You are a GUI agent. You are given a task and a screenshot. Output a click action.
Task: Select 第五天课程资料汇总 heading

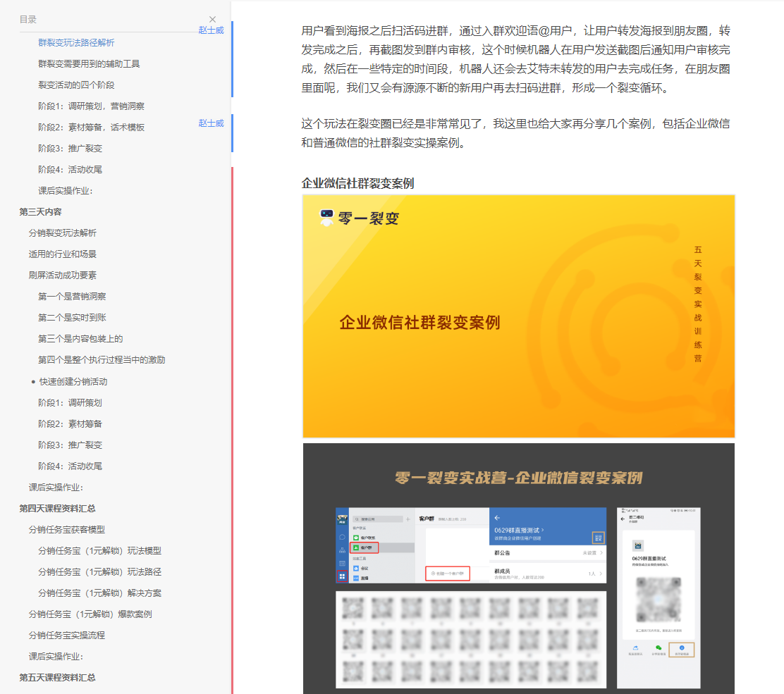[x=57, y=678]
